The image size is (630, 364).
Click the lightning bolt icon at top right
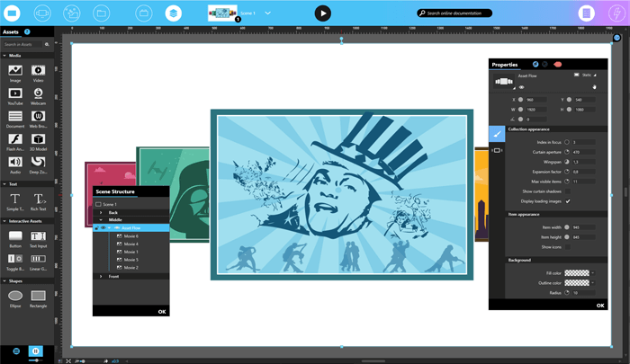pos(616,13)
